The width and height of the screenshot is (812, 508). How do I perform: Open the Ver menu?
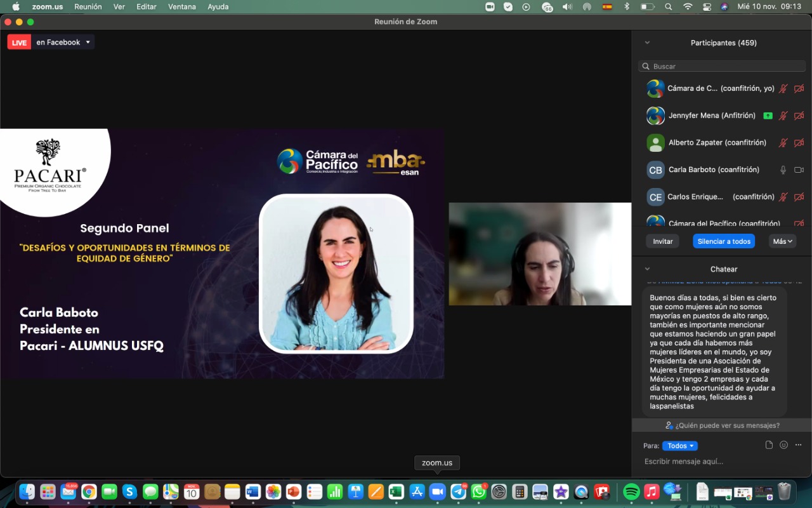pyautogui.click(x=119, y=6)
